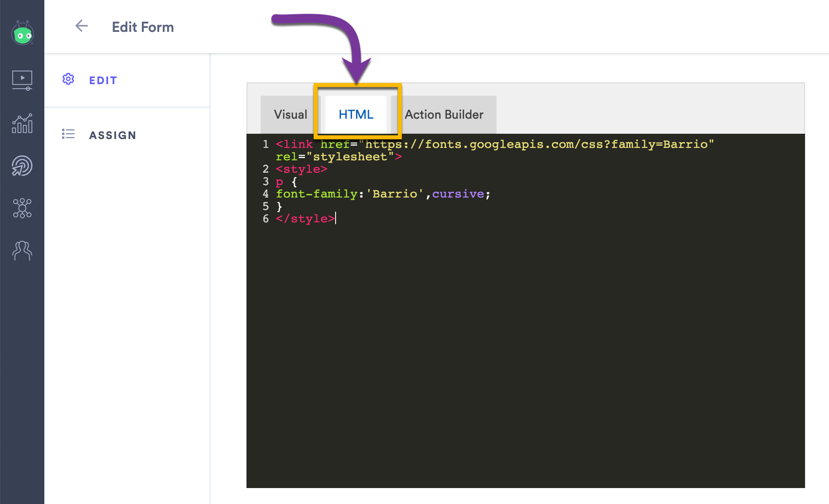Image resolution: width=829 pixels, height=504 pixels.
Task: Open the video player sidebar icon
Action: point(22,81)
